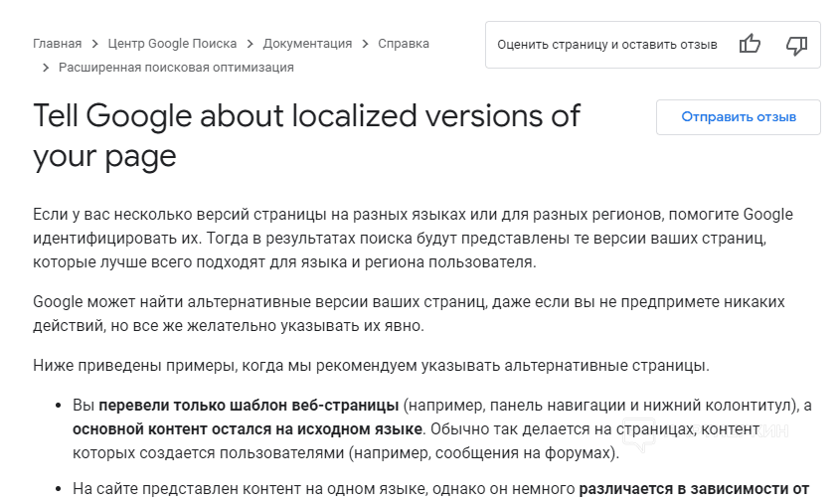The image size is (839, 504).
Task: Click bold text 'основной контент остался на исходном языке'
Action: tap(248, 429)
